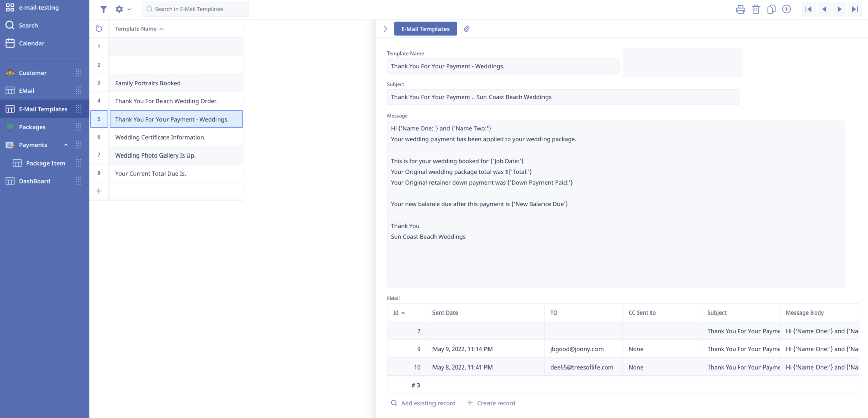
Task: Open the attachments paperclip icon
Action: click(x=467, y=29)
